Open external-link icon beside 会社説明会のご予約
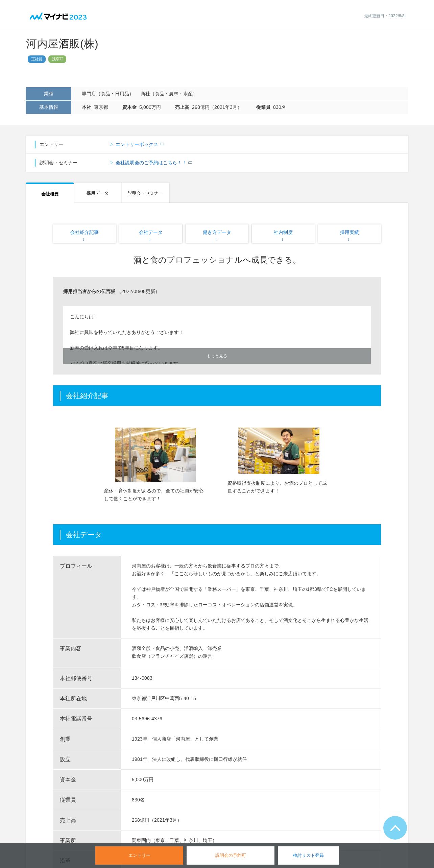This screenshot has width=434, height=868. point(190,163)
